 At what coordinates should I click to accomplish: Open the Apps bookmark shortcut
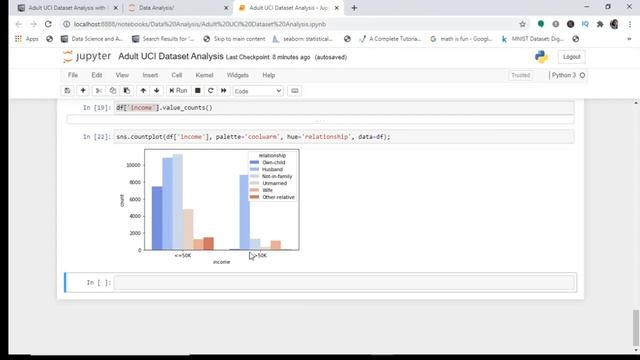tap(27, 39)
